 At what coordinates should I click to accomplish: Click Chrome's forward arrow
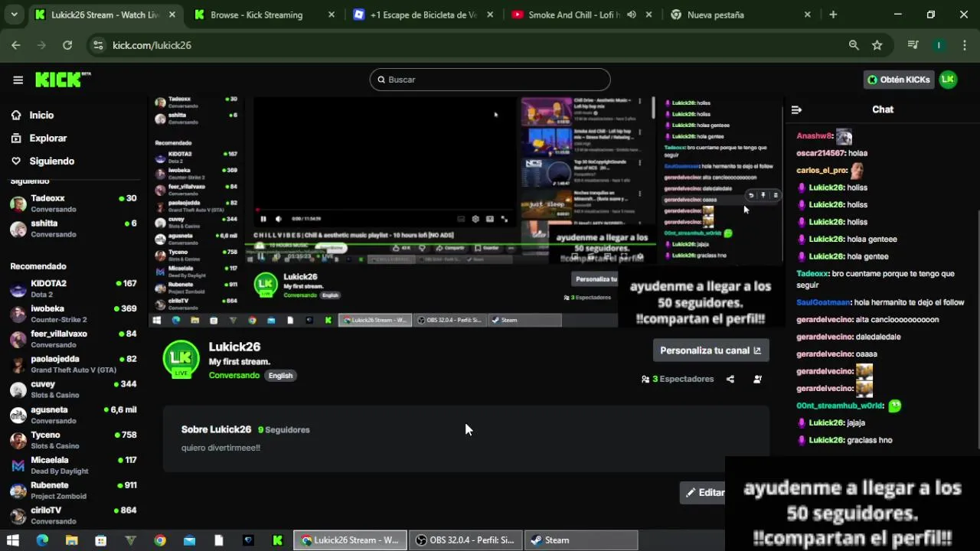point(41,45)
